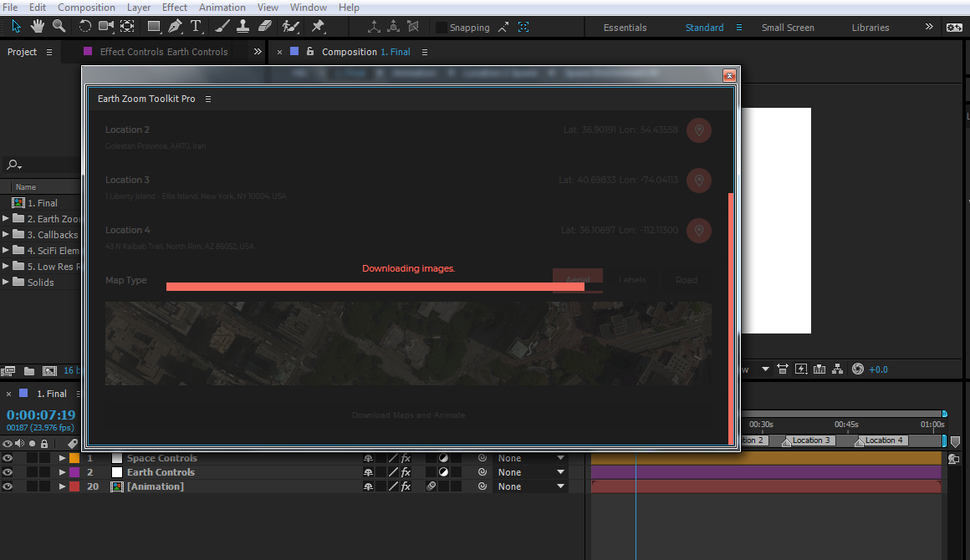Click the New Composition icon in the Project panel
The width and height of the screenshot is (970, 560).
(49, 371)
